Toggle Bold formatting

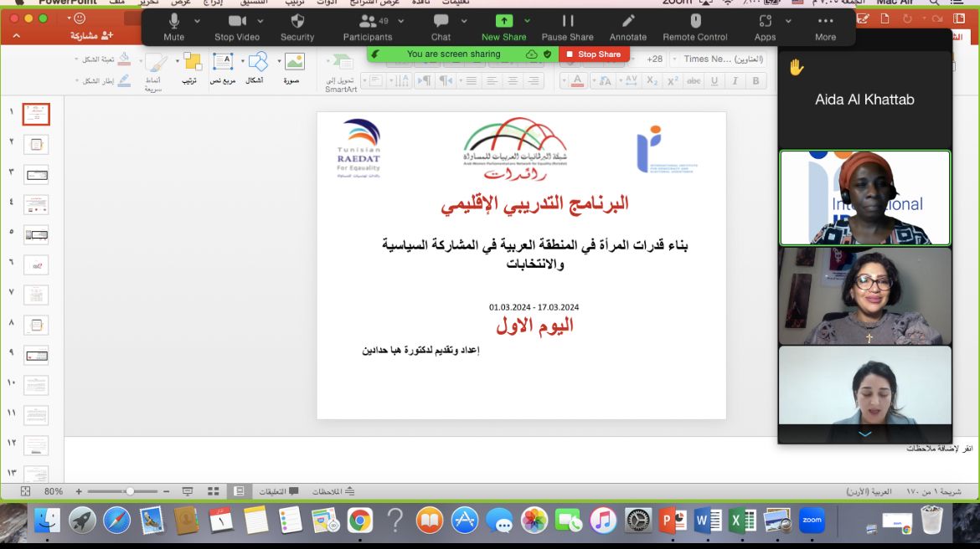756,80
